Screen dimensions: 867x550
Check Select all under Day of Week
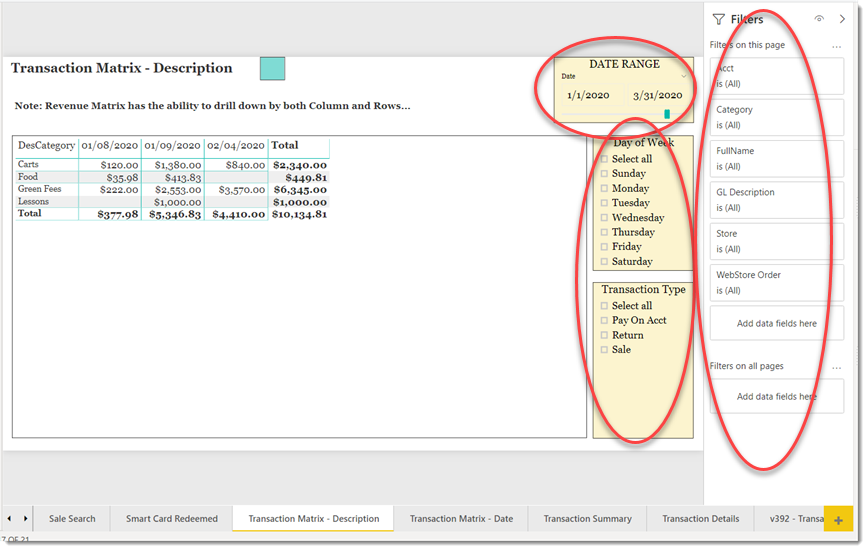click(604, 159)
